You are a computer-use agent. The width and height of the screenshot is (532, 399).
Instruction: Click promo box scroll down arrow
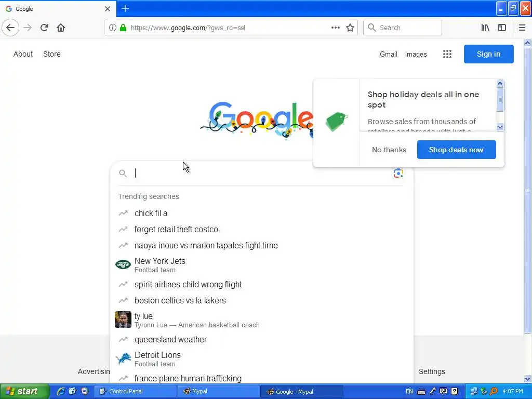point(500,127)
